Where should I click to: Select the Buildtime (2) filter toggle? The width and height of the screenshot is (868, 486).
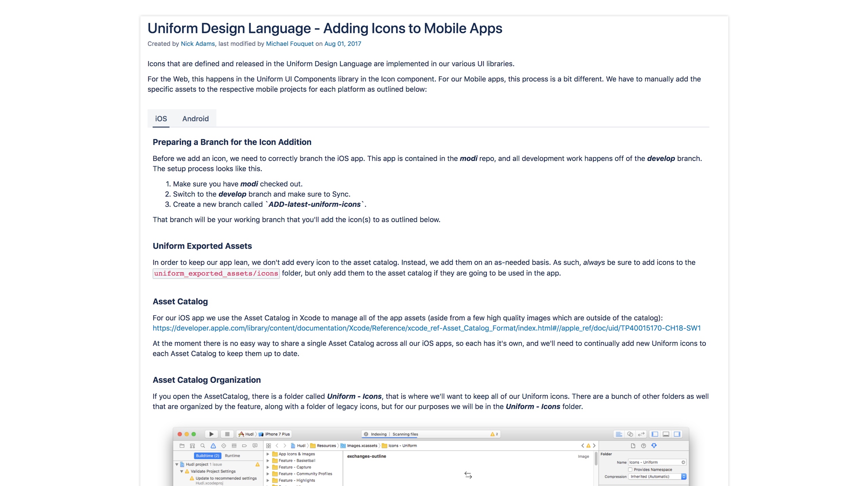(207, 456)
